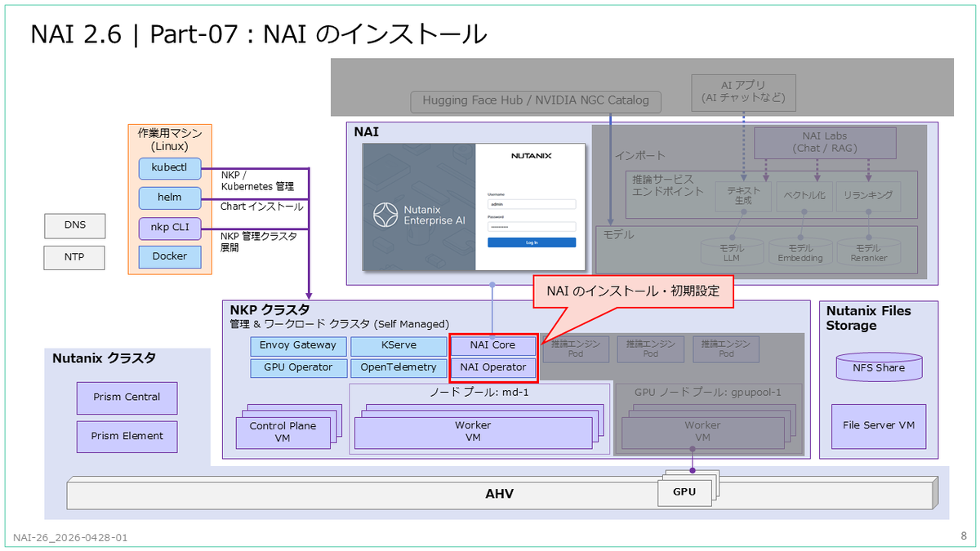Viewport: 980px width, 551px height.
Task: Select the モデル Embedding cylinder
Action: click(800, 252)
